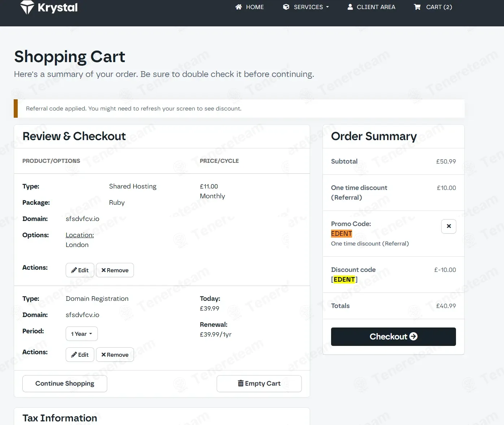Empty the cart
504x425 pixels.
point(259,383)
